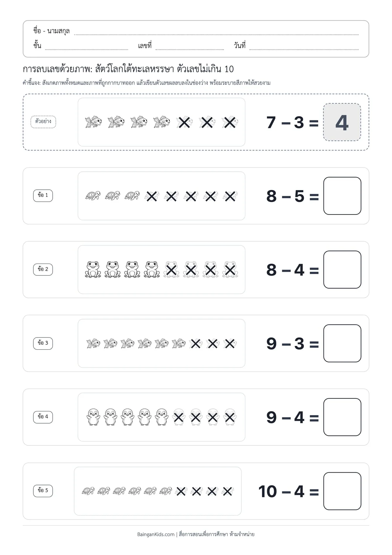Click the first penguin in ข้อ 4
Viewport: 392px width, 555px height.
pos(93,417)
